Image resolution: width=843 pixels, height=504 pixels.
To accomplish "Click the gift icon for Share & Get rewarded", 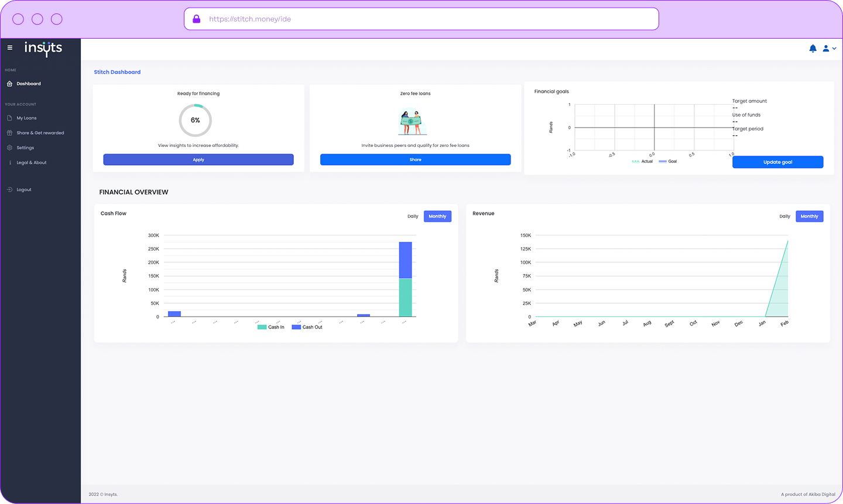I will pyautogui.click(x=9, y=133).
